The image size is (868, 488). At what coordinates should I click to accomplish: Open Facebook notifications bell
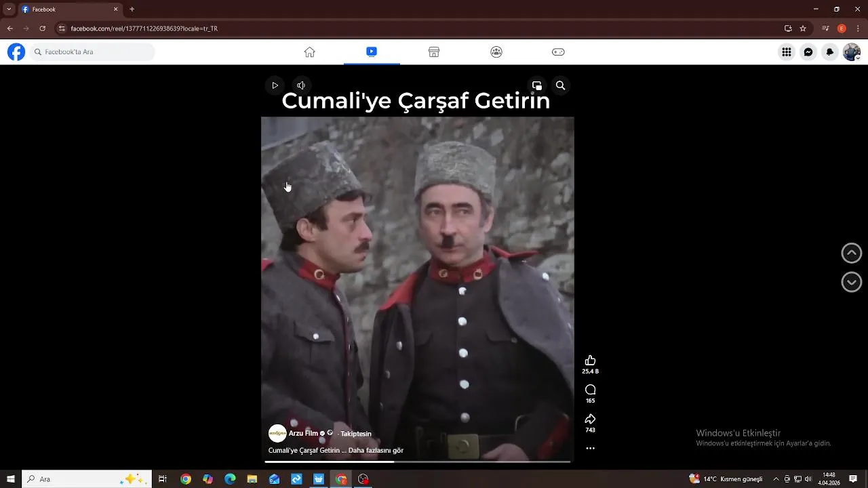[830, 52]
